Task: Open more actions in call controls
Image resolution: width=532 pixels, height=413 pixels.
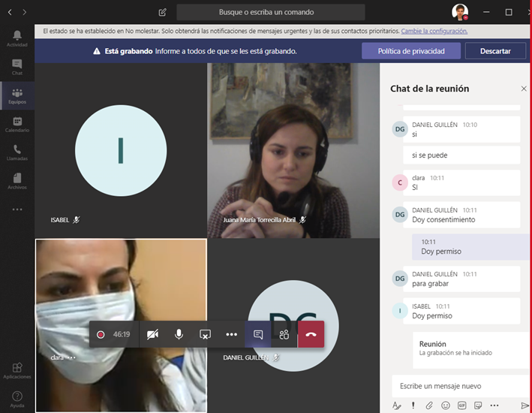Action: [x=231, y=334]
